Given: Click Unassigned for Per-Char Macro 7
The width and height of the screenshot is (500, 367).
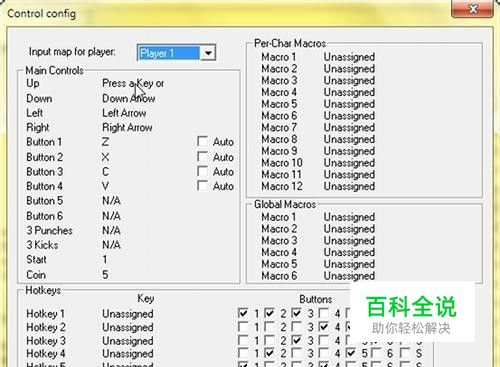Looking at the screenshot, I should point(349,127).
